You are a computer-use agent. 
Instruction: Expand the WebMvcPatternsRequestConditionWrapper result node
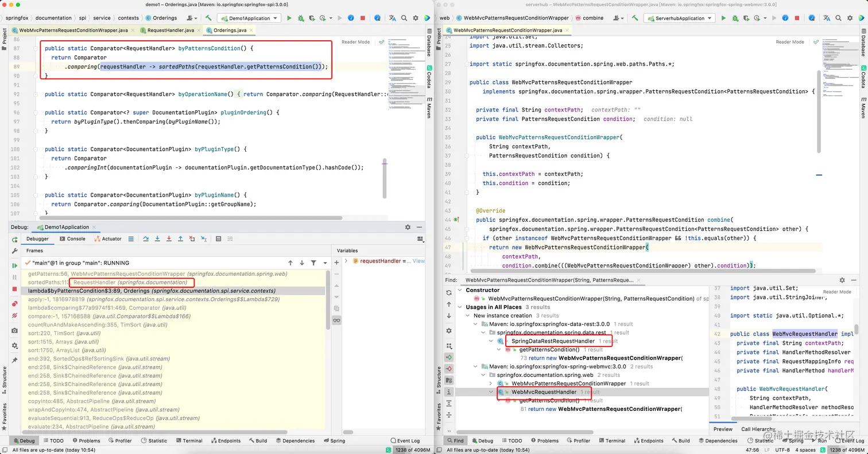pos(491,383)
